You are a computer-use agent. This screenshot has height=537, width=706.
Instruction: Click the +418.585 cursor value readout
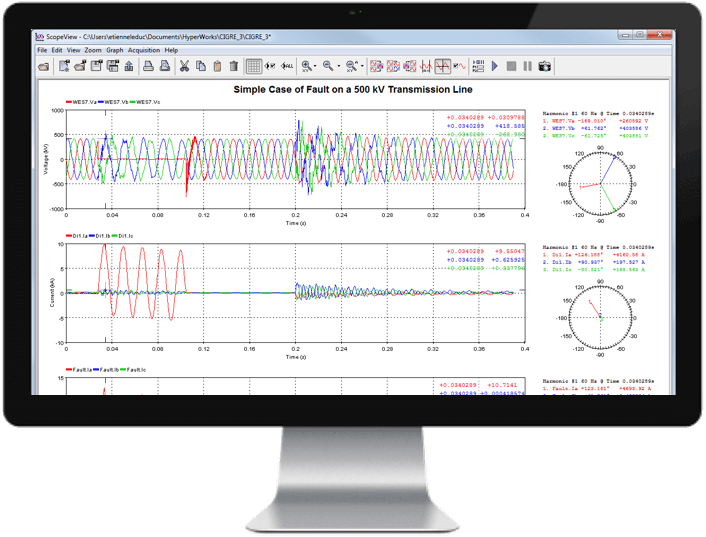click(x=510, y=126)
